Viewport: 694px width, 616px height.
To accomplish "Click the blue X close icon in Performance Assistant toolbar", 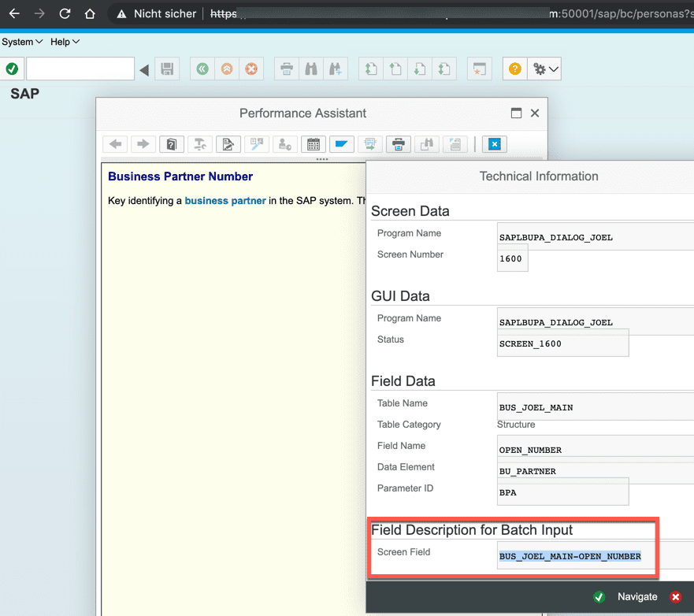I will click(495, 144).
